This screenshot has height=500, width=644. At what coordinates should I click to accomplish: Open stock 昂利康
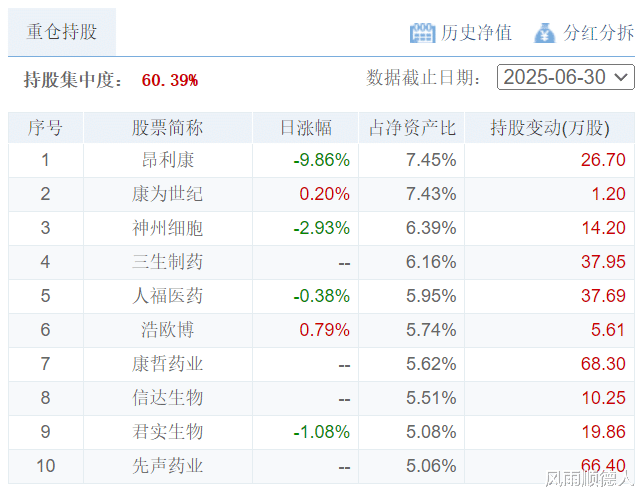click(168, 160)
